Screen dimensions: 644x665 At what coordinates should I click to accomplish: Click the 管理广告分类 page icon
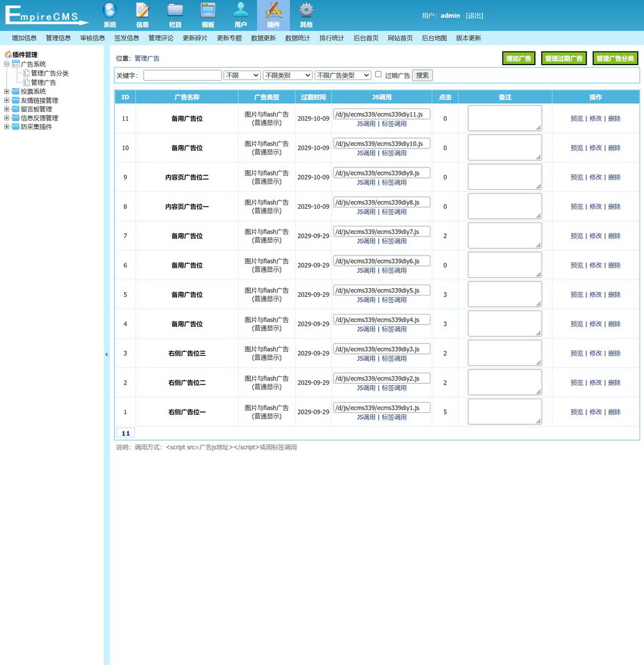pyautogui.click(x=26, y=73)
